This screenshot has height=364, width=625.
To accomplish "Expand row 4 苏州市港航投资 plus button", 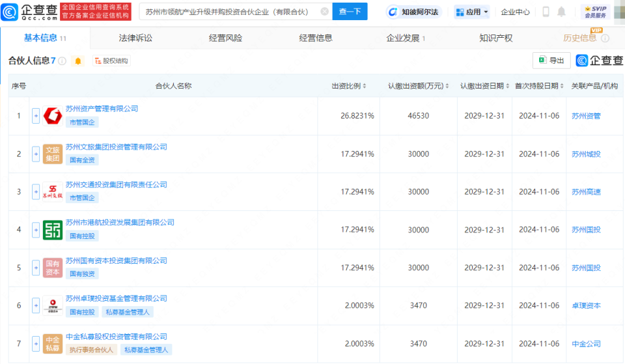I will (x=36, y=230).
